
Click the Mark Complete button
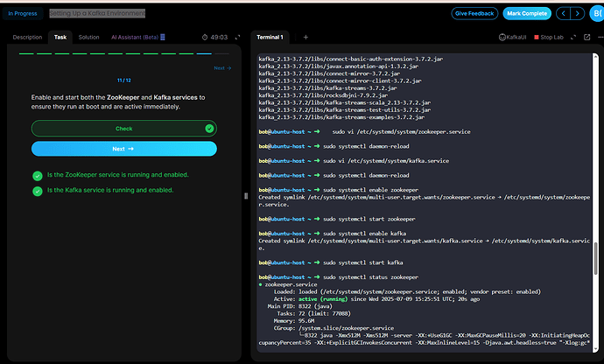527,13
